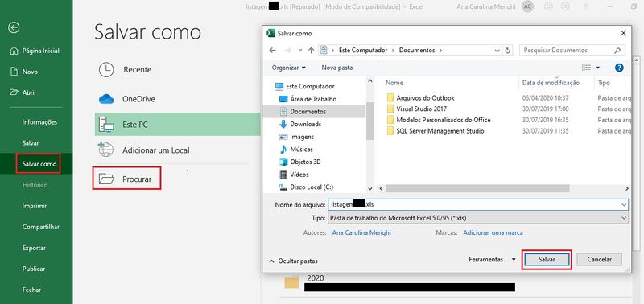Viewport: 644px width, 304px height.
Task: Click the Nome do arquivo field
Action: pyautogui.click(x=477, y=204)
